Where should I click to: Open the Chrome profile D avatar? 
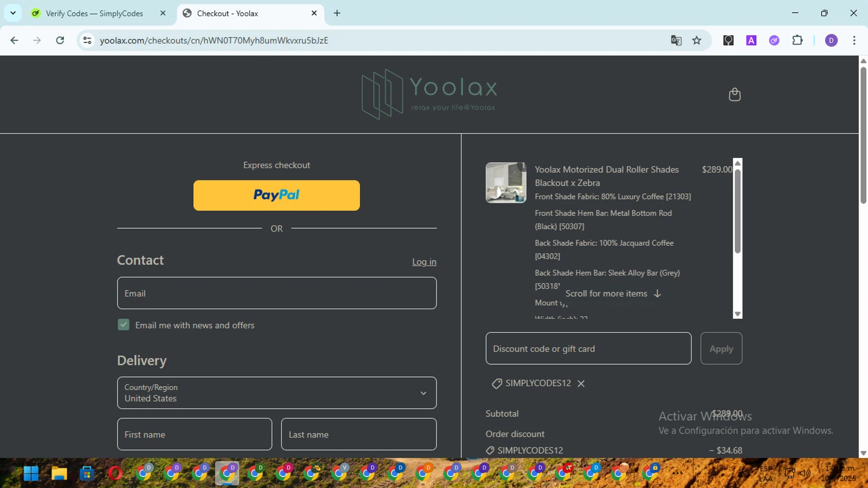831,40
